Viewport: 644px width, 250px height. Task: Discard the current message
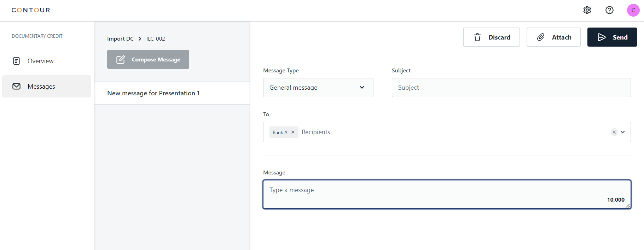pos(491,37)
